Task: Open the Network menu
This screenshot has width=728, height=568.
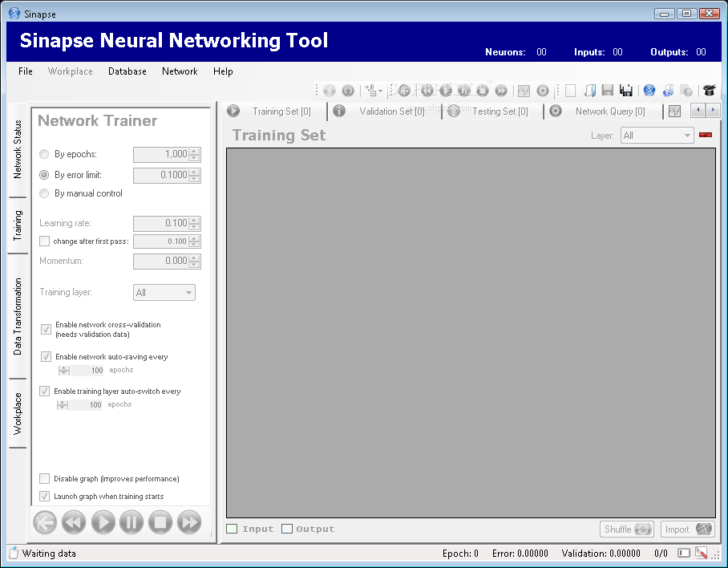Action: tap(180, 71)
